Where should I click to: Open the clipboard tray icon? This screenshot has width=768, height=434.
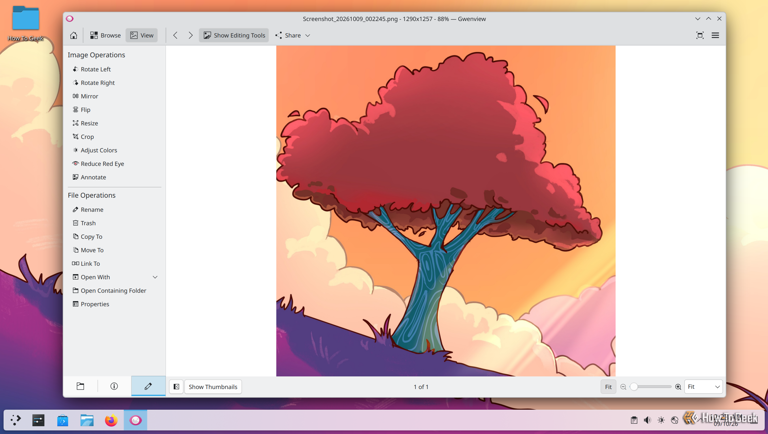coord(634,420)
